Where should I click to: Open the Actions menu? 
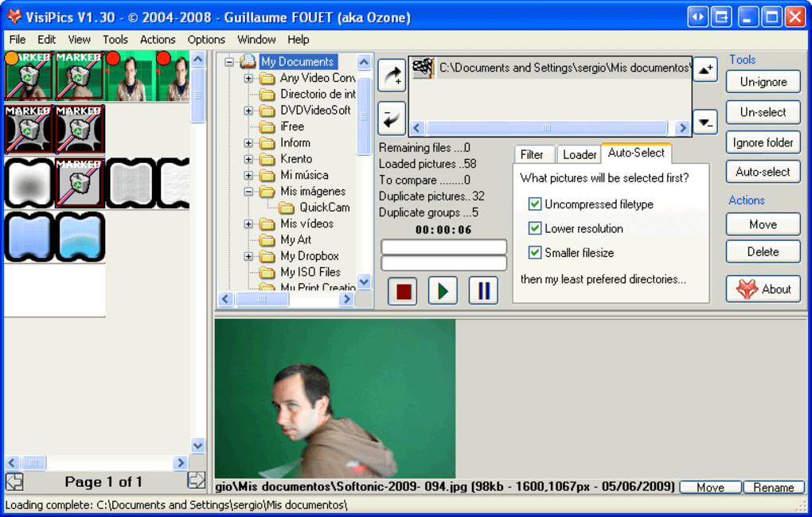158,40
